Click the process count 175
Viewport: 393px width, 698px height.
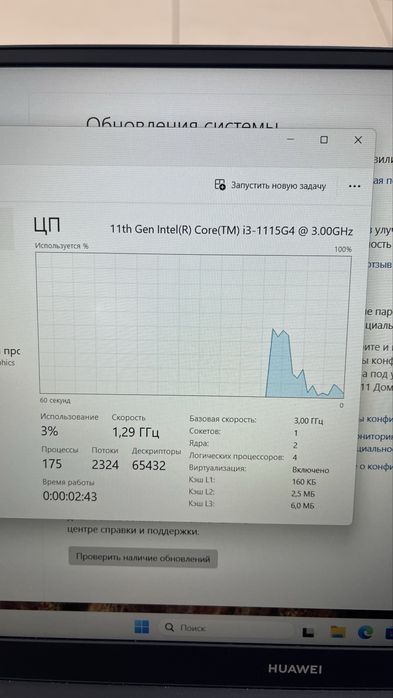coord(52,464)
